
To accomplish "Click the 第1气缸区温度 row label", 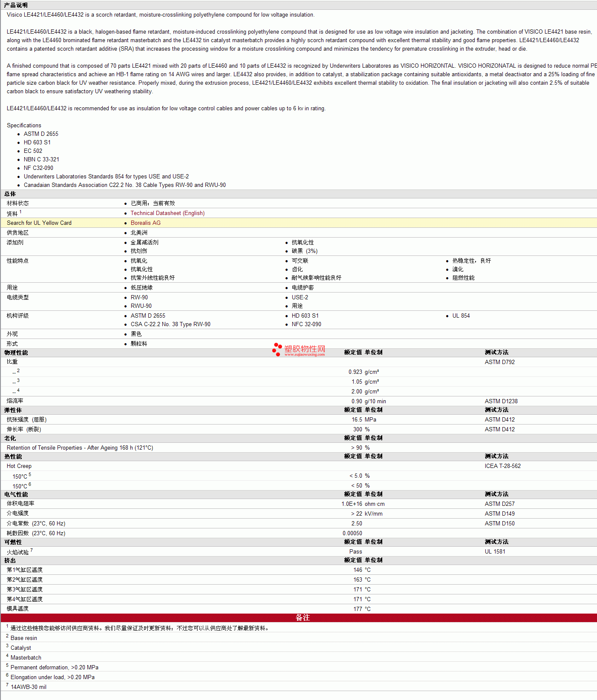I will (x=25, y=570).
